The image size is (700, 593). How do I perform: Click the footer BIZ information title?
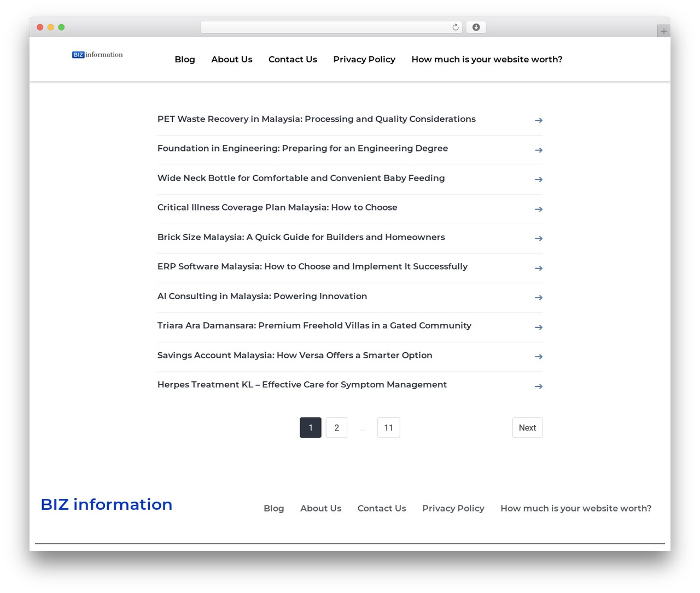pyautogui.click(x=107, y=504)
